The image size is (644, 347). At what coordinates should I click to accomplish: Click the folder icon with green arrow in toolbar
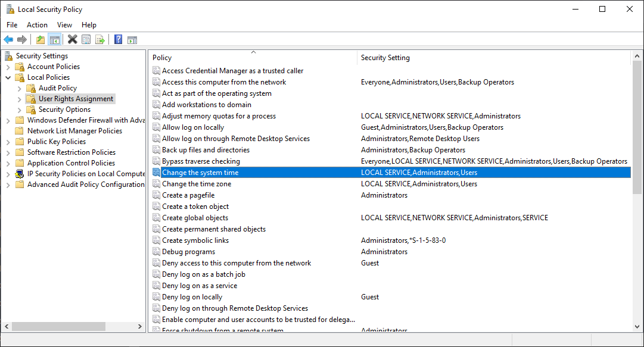(40, 39)
